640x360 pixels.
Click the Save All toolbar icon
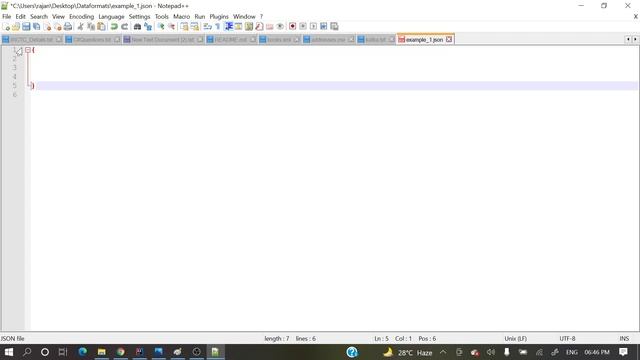(37, 27)
